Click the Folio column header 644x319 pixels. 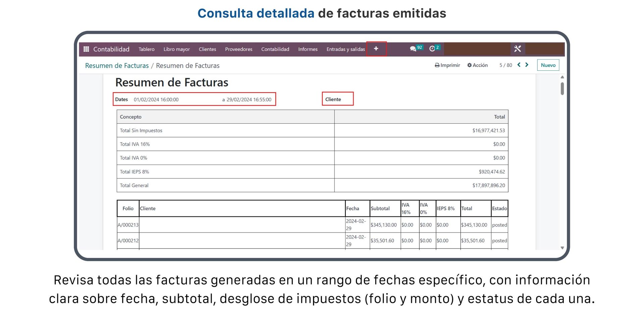pyautogui.click(x=128, y=208)
